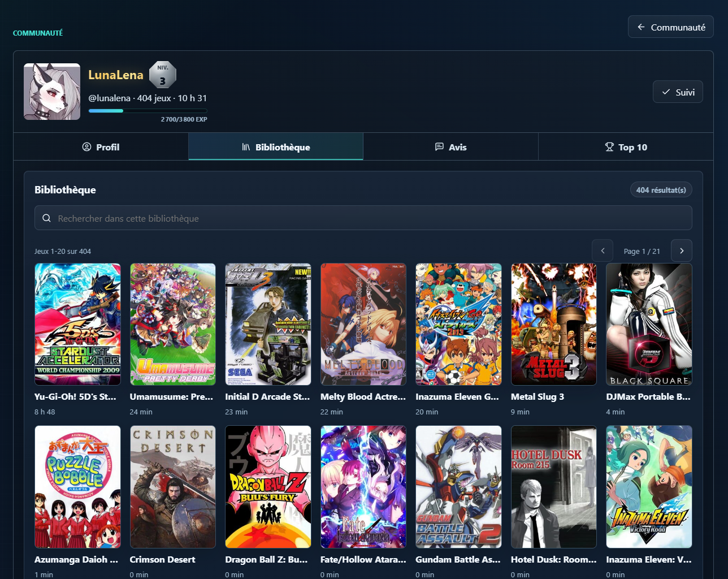Open Inazuma Eleven Victory Road cover
728x579 pixels.
[649, 487]
